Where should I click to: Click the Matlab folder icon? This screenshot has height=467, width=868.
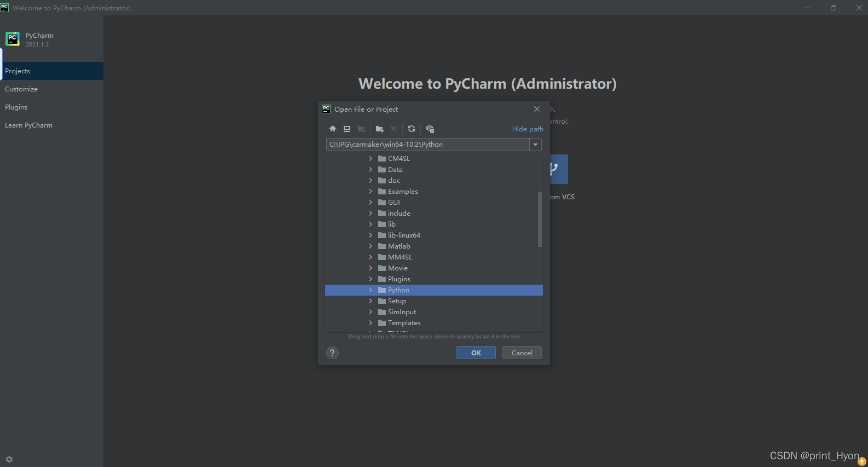(382, 246)
